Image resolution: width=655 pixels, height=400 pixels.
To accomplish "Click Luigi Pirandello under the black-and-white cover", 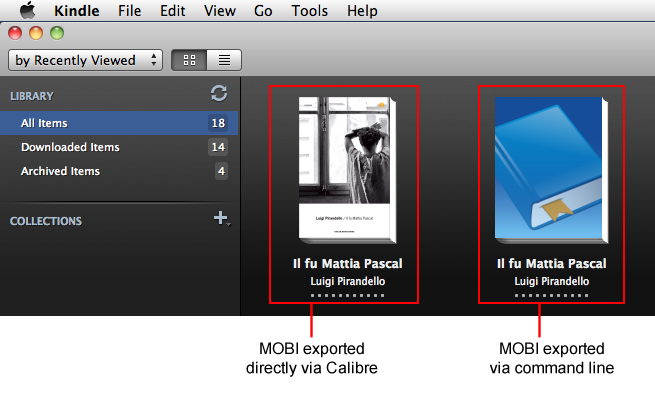I will (x=348, y=281).
